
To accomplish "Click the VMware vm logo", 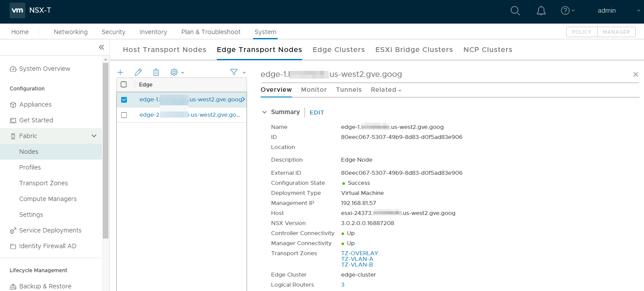I will [17, 10].
